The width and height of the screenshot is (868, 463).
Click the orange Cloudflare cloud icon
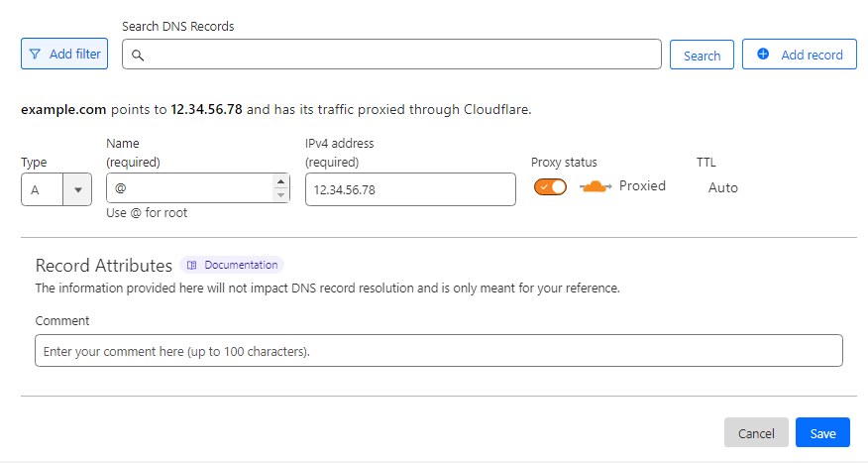click(596, 186)
